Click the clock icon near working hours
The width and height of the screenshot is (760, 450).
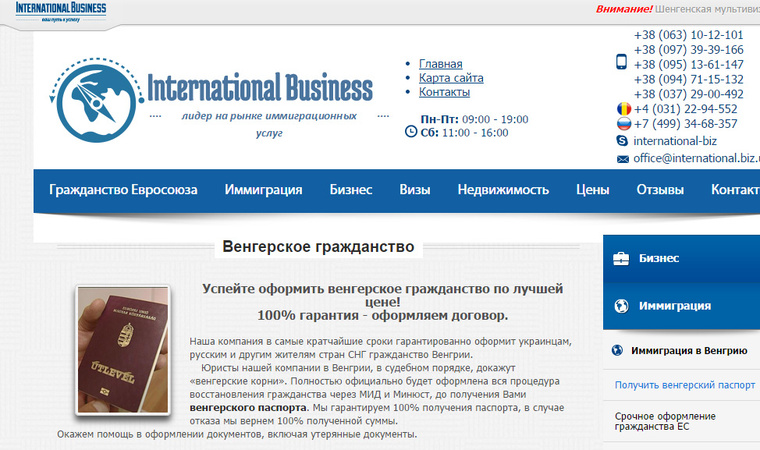click(x=411, y=131)
